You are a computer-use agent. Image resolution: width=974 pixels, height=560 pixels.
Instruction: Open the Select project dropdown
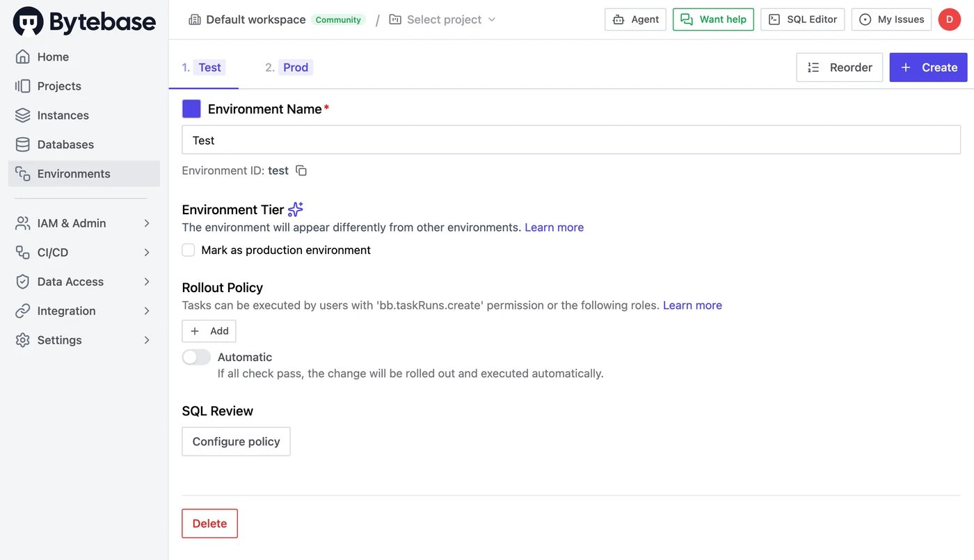click(x=442, y=19)
